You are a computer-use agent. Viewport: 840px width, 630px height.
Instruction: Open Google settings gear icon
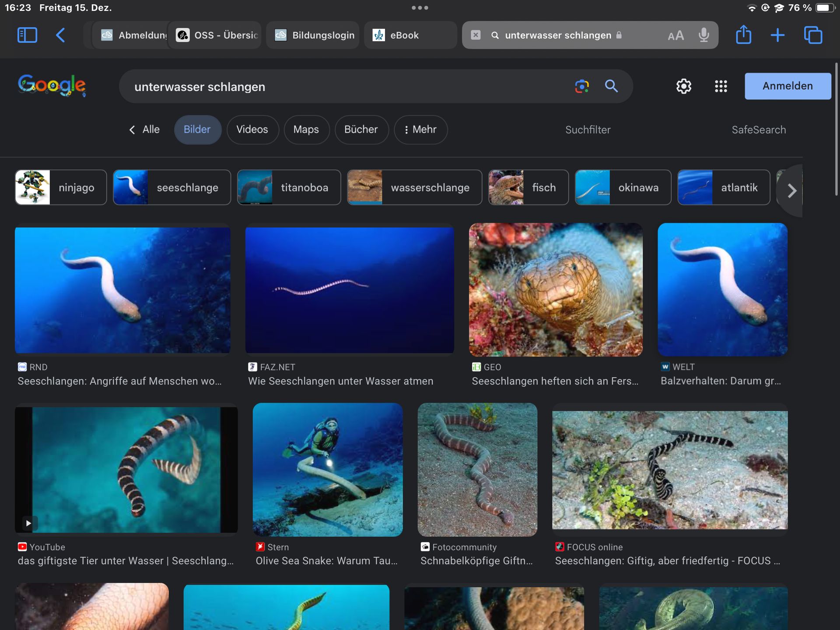(683, 86)
